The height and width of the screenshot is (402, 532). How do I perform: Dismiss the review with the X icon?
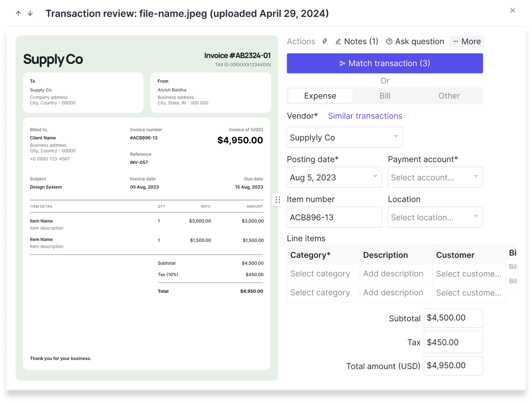[513, 10]
